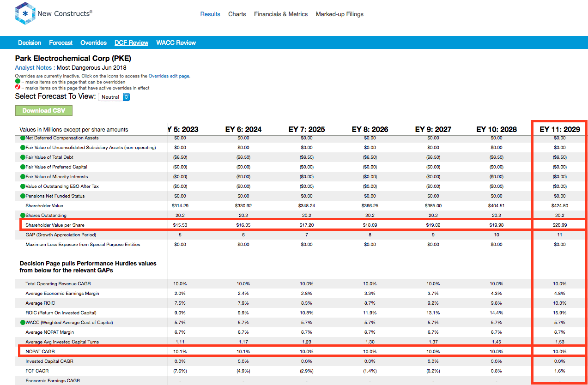This screenshot has height=385, width=588.
Task: Open override for Value of Outstanding ESO
Action: coord(23,186)
